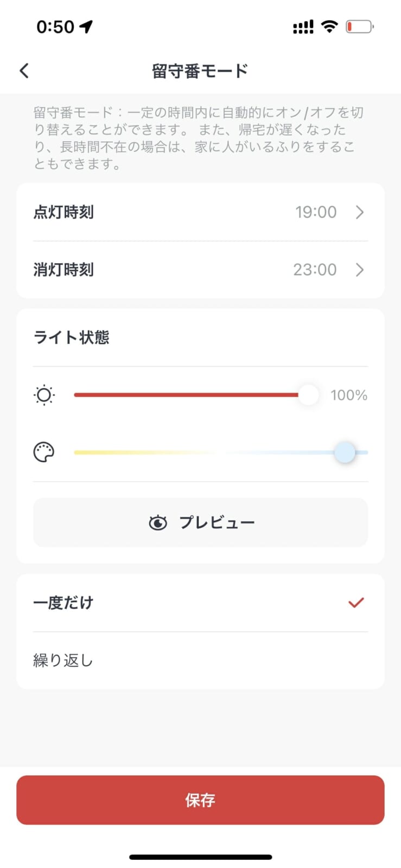Tap the color temperature slider handle
The image size is (401, 868).
345,452
